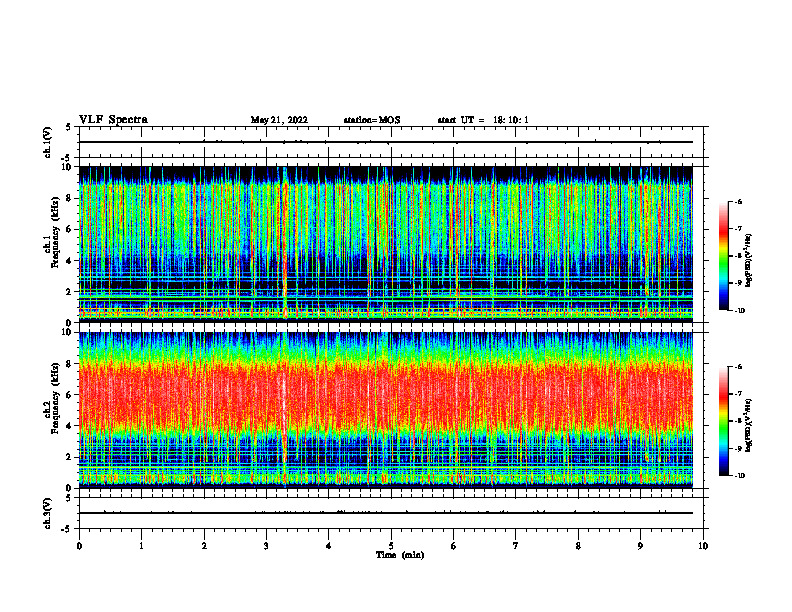The width and height of the screenshot is (792, 612).
Task: Click the "6" frequency tick on ch.2 panel
Action: pyautogui.click(x=71, y=395)
